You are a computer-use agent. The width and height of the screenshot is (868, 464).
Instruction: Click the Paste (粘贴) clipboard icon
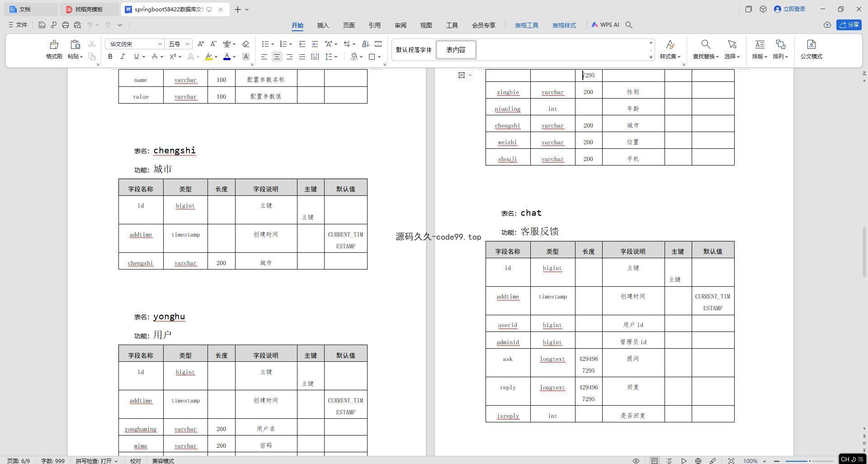tap(75, 44)
